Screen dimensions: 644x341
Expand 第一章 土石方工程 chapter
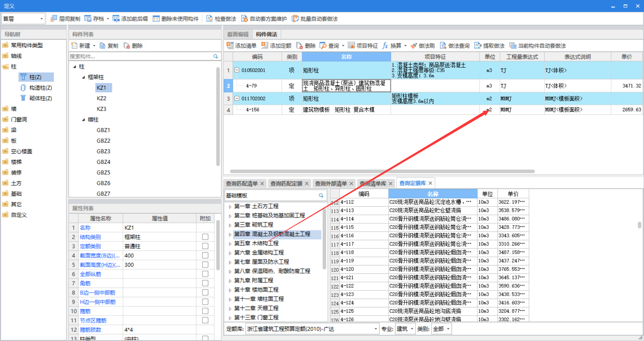click(x=230, y=206)
